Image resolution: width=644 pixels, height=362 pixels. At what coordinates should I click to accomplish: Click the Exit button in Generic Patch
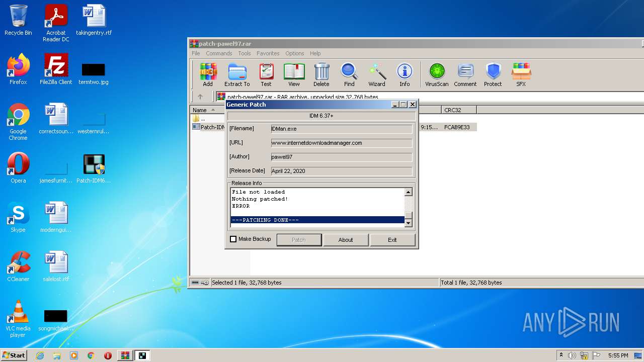tap(392, 240)
